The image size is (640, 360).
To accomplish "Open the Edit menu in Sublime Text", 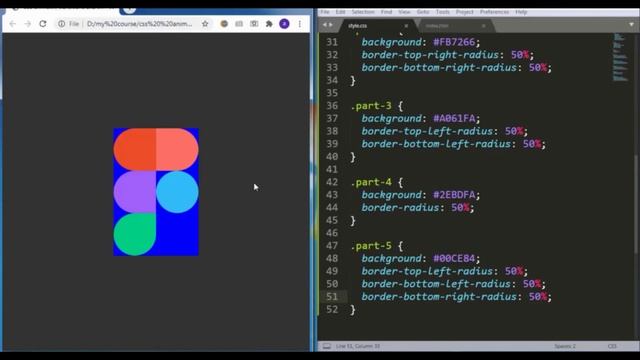I will (x=340, y=12).
